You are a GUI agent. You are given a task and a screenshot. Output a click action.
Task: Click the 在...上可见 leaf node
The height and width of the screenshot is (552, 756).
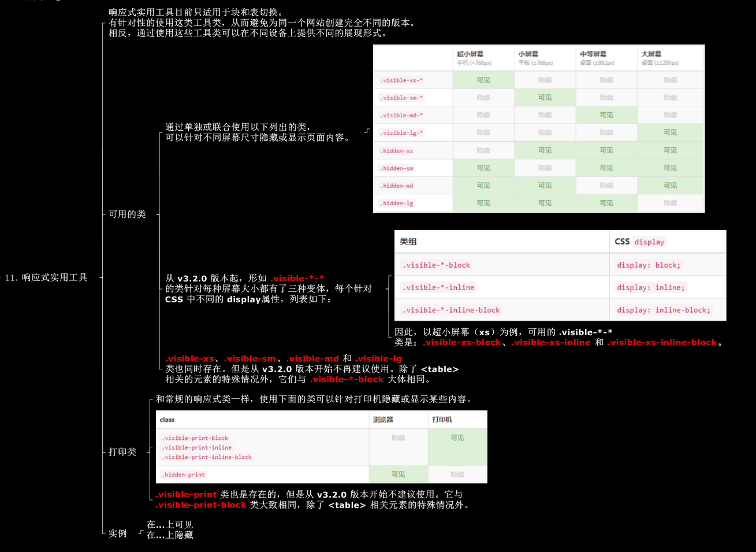click(x=170, y=524)
